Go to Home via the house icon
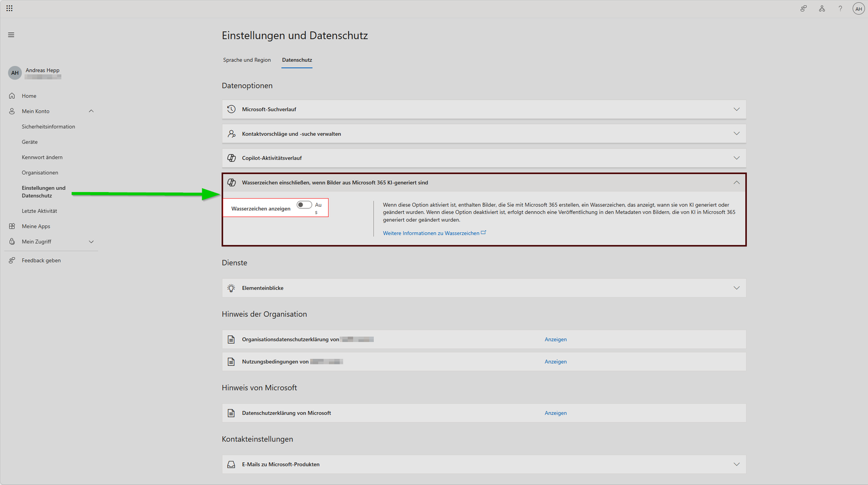This screenshot has height=485, width=868. [12, 96]
